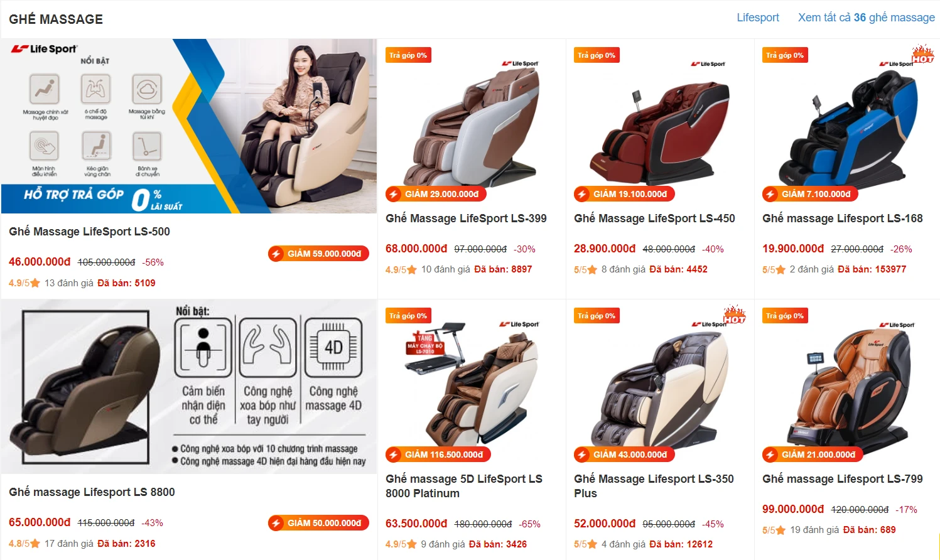The height and width of the screenshot is (560, 940).
Task: Select the orange LS-799 chair image
Action: pyautogui.click(x=848, y=386)
